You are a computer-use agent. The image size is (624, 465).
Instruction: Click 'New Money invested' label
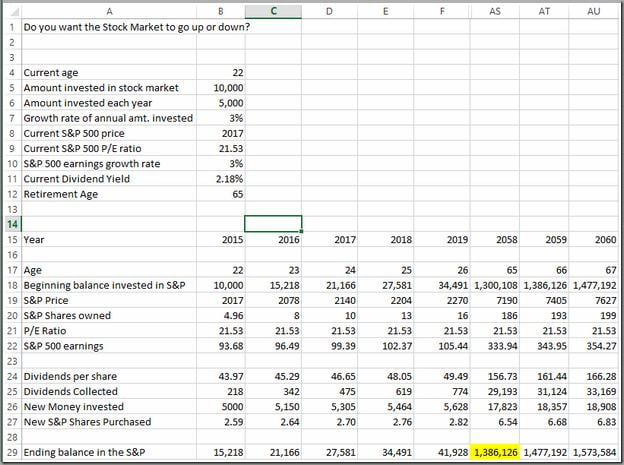(x=74, y=407)
